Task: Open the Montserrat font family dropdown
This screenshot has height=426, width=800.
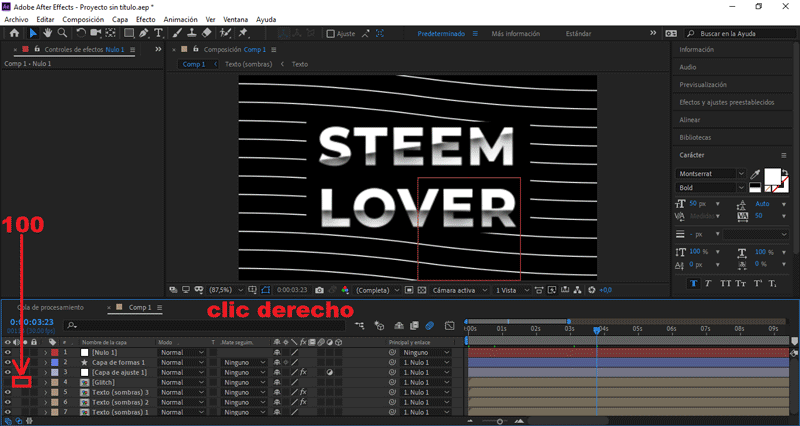Action: (x=742, y=173)
